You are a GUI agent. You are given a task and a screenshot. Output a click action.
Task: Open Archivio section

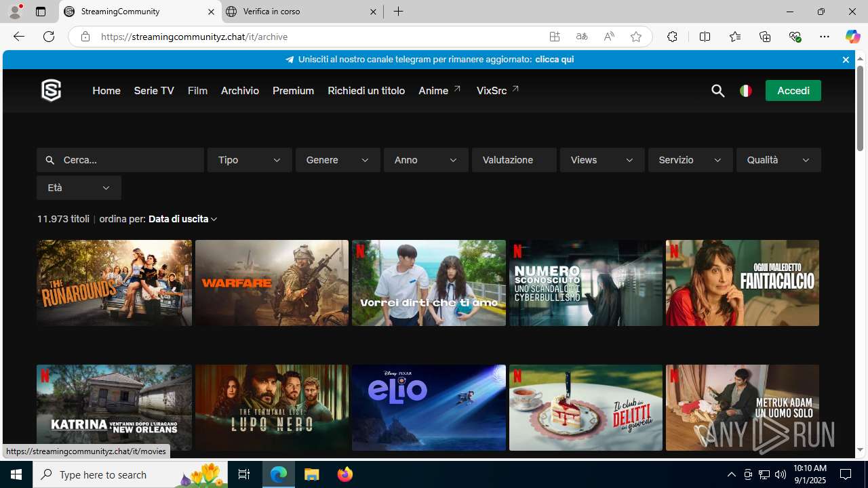(x=240, y=91)
